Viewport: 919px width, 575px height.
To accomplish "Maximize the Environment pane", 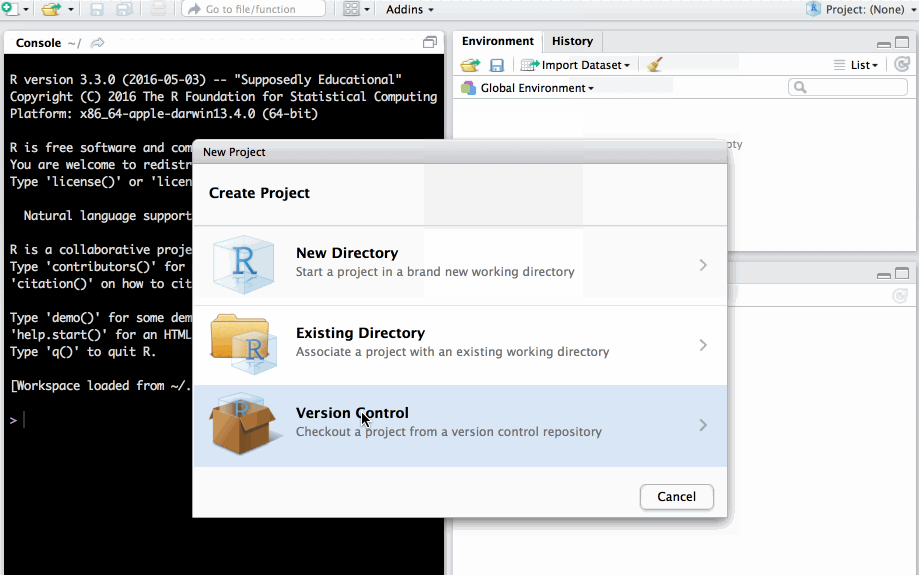I will click(x=902, y=42).
